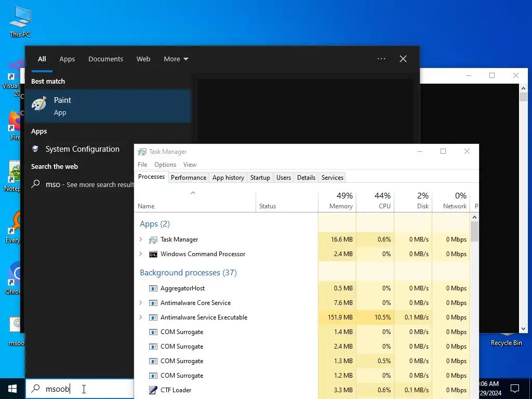Sort processes by CPU column

(375, 201)
